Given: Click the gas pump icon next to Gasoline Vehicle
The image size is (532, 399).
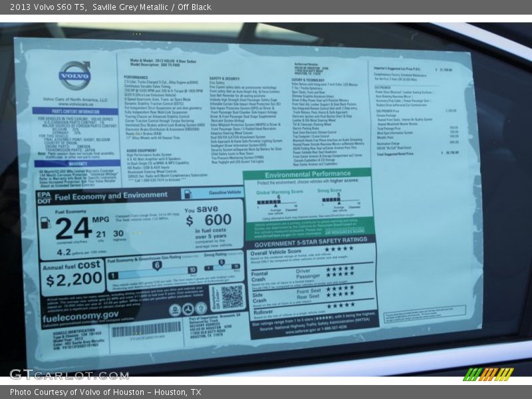Looking at the screenshot, I should pos(188,194).
